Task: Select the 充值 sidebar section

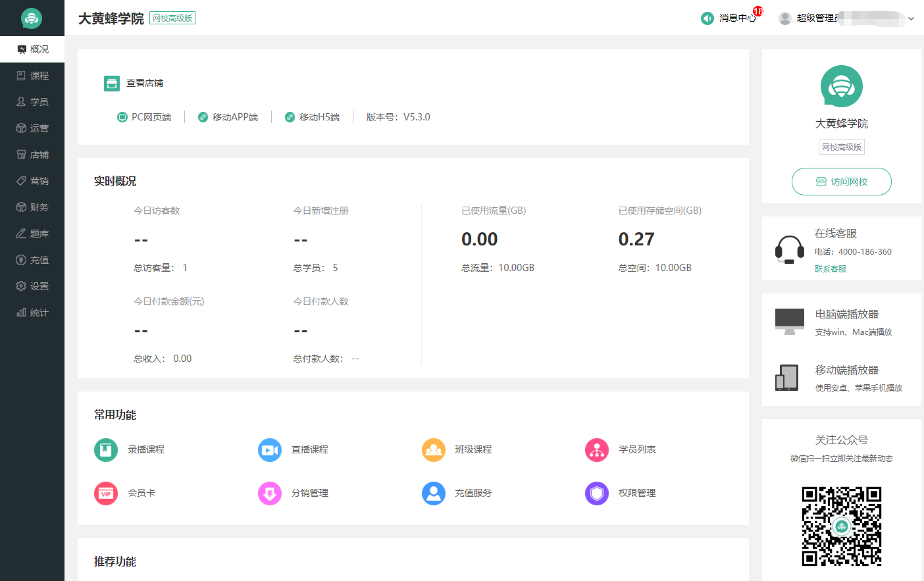Action: [x=32, y=260]
